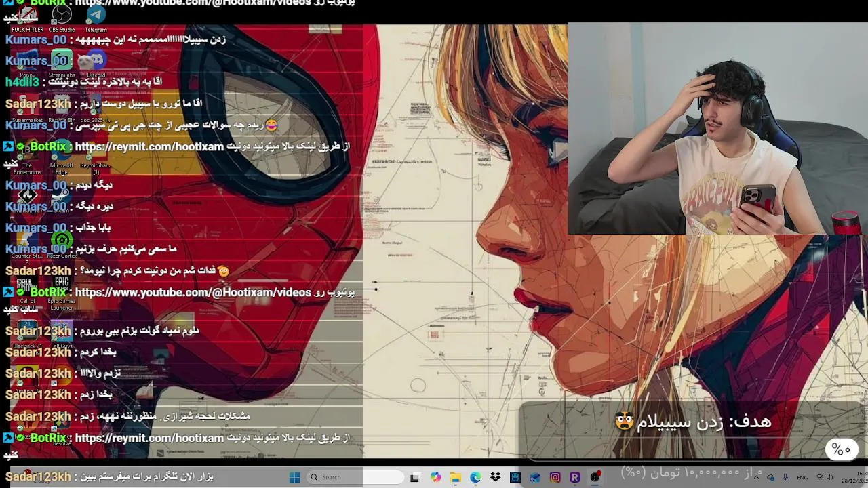Open Microsoft Edge from the taskbar
The width and height of the screenshot is (868, 488).
pyautogui.click(x=475, y=477)
